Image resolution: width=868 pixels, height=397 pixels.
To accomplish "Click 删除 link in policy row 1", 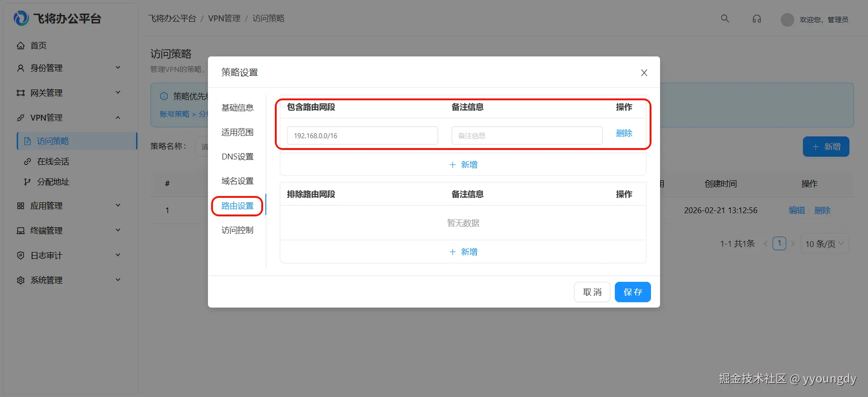I will tap(822, 210).
